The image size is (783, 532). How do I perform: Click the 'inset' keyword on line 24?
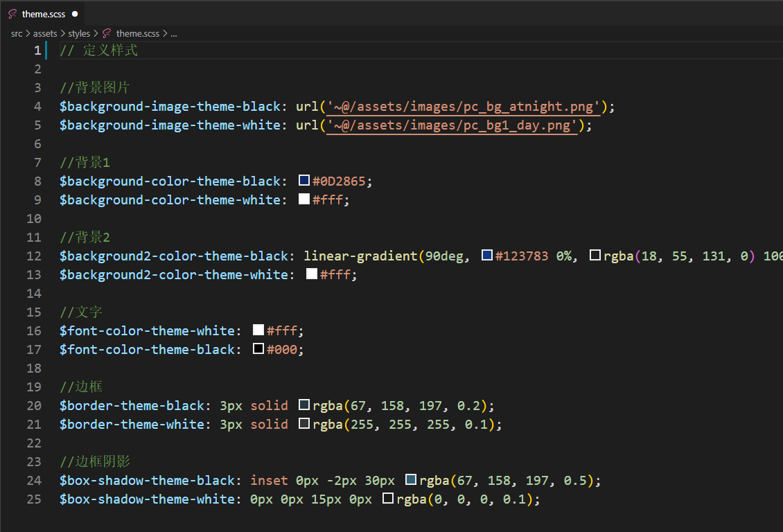[269, 481]
